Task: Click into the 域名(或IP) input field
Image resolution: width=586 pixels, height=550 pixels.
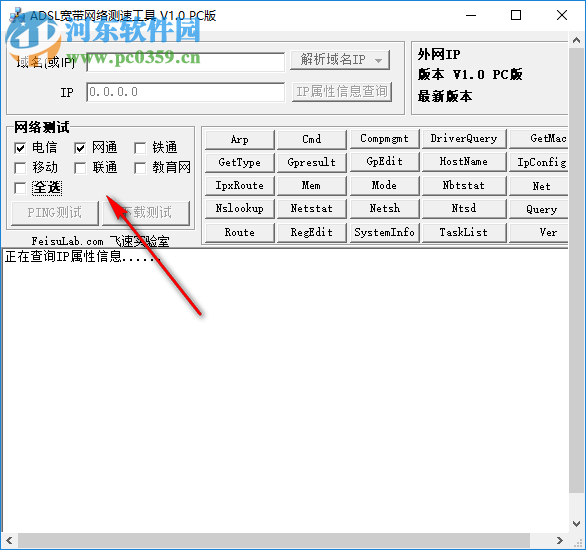Action: coord(185,62)
